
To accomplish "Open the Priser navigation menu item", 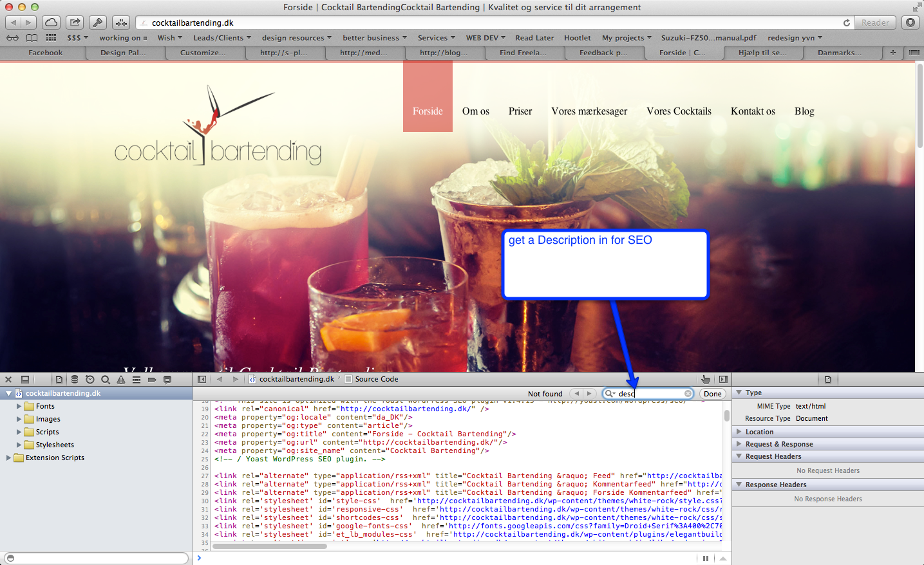I will 520,111.
